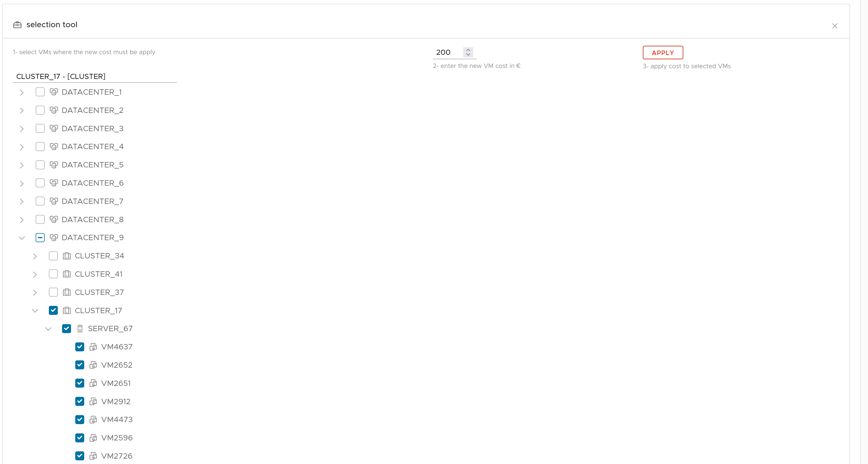Click the datacenter icon beside DATACENTER_1

click(54, 92)
